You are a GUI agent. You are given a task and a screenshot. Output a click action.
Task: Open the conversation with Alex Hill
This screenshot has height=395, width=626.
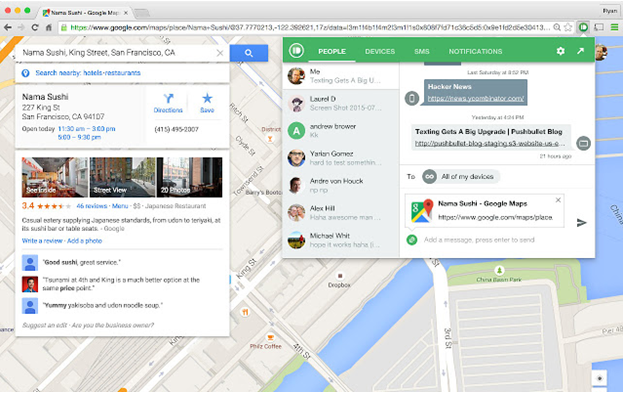(x=341, y=213)
